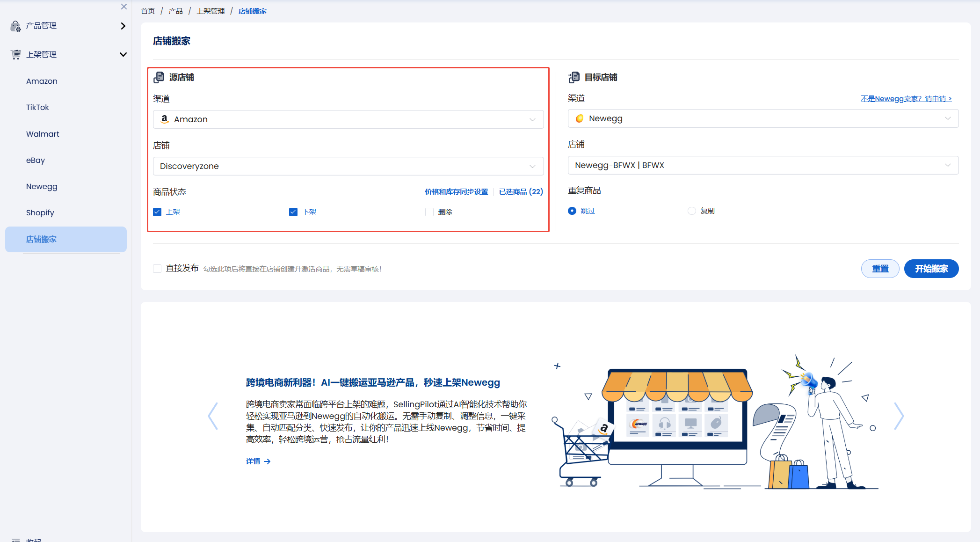The height and width of the screenshot is (542, 980).
Task: Open 价格和库存同步设置 link
Action: (x=456, y=192)
